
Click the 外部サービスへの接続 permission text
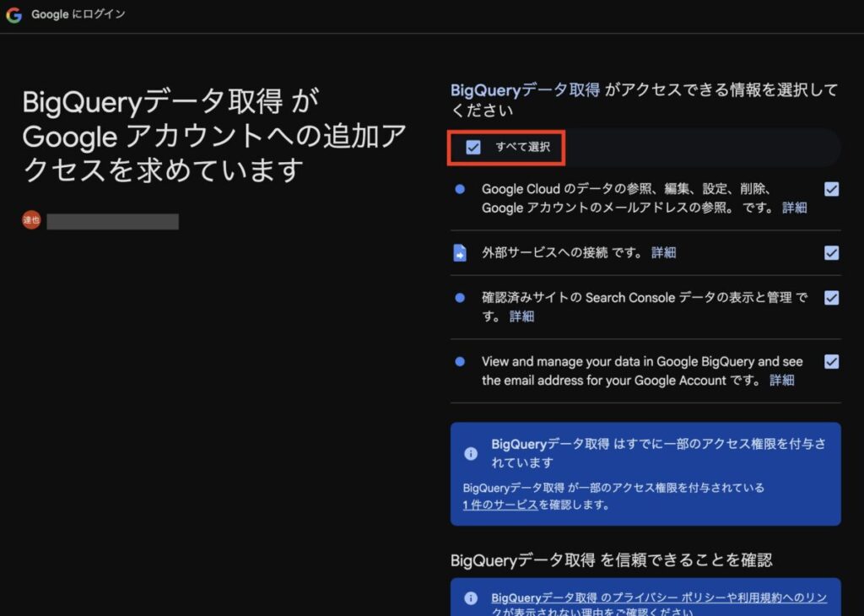point(561,253)
